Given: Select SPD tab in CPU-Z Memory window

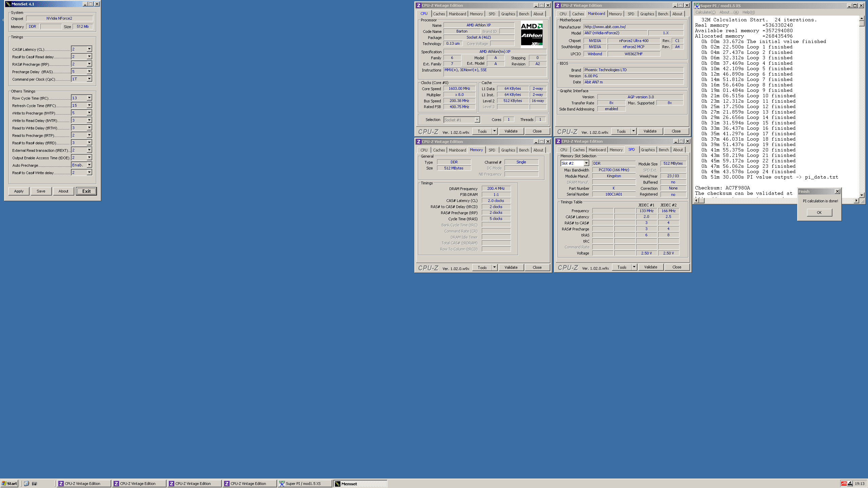Looking at the screenshot, I should tap(492, 150).
